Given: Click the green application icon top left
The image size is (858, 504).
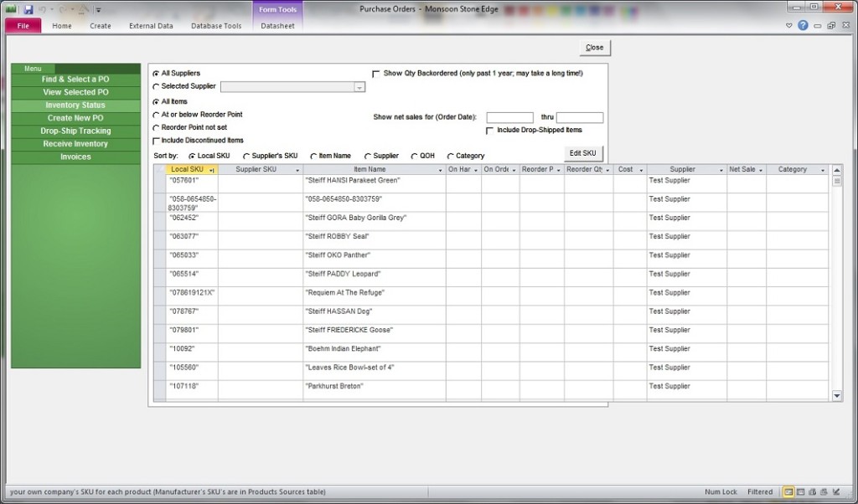Looking at the screenshot, I should click(10, 8).
